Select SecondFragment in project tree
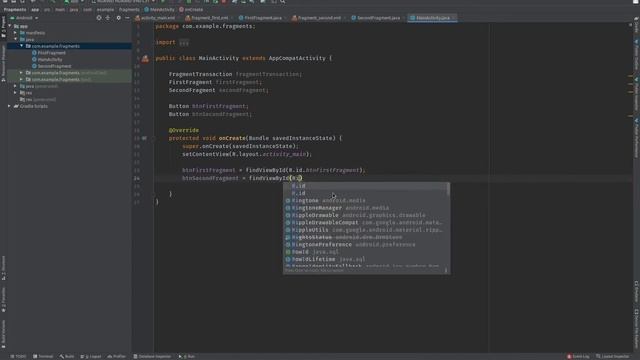Image resolution: width=640 pixels, height=360 pixels. point(54,66)
